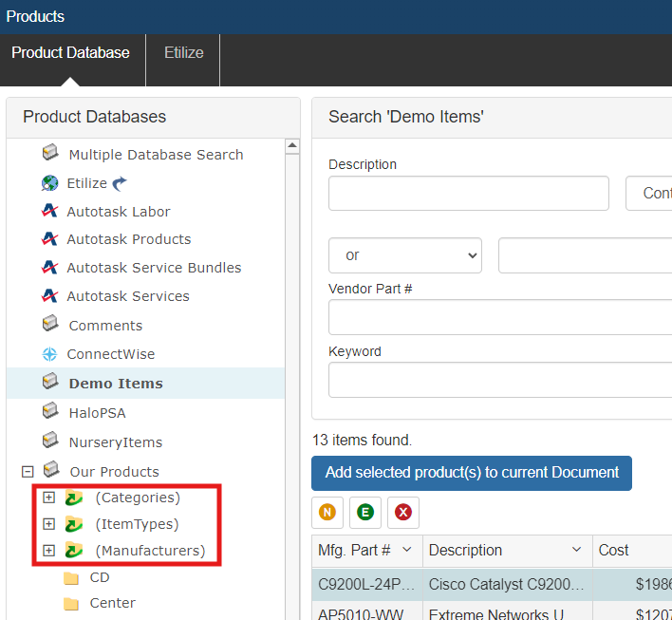Image resolution: width=672 pixels, height=620 pixels.
Task: Select the Our Products label
Action: point(114,472)
